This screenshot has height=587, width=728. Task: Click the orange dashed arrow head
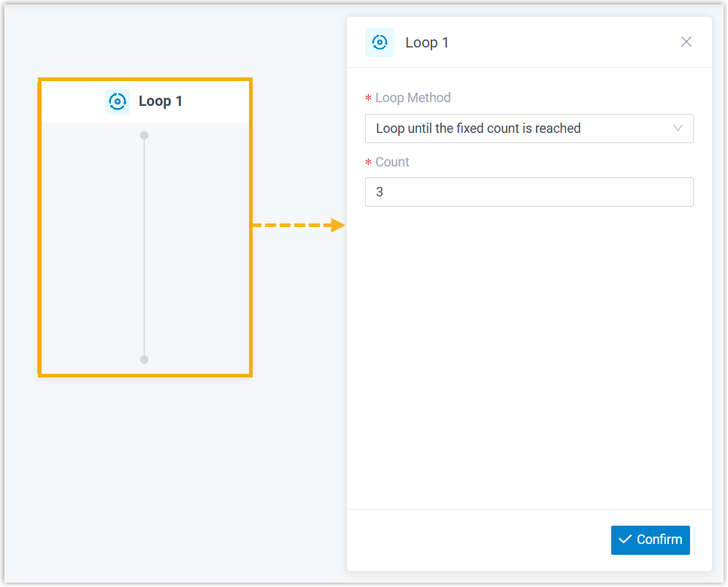[337, 225]
